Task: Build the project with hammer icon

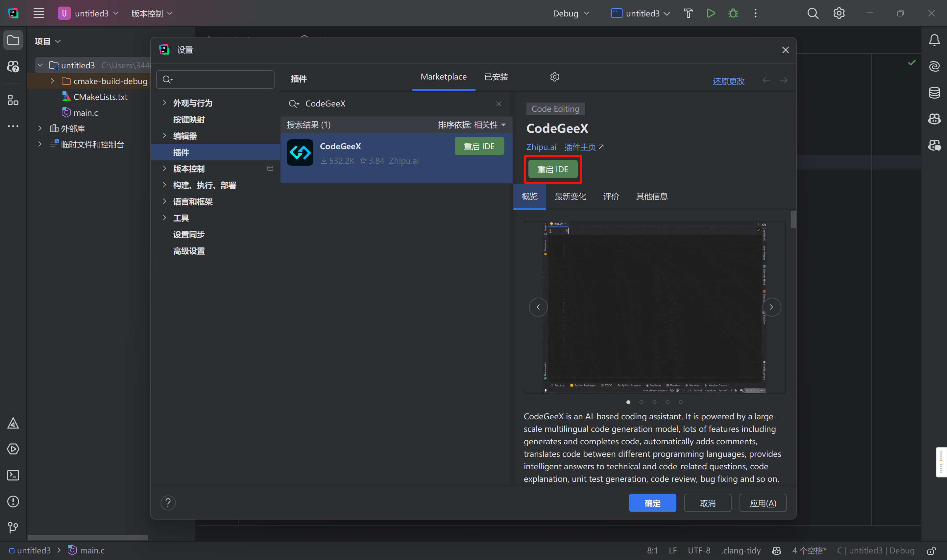Action: point(688,13)
